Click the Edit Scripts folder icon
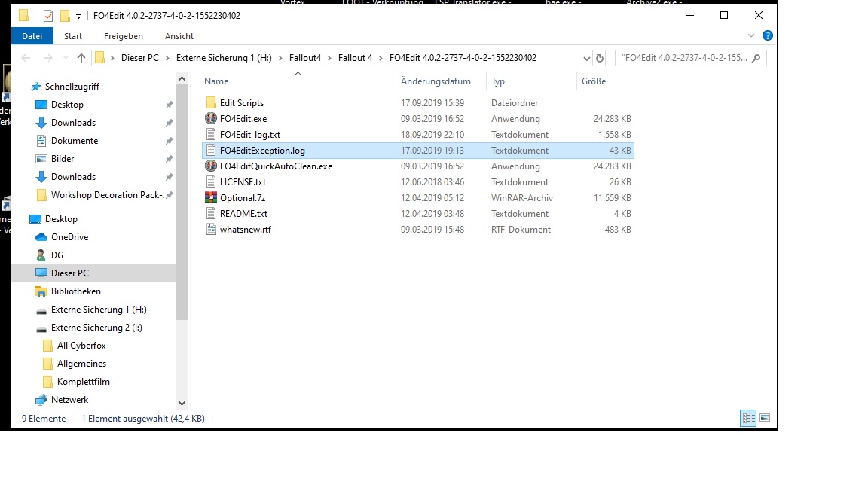 [x=211, y=103]
